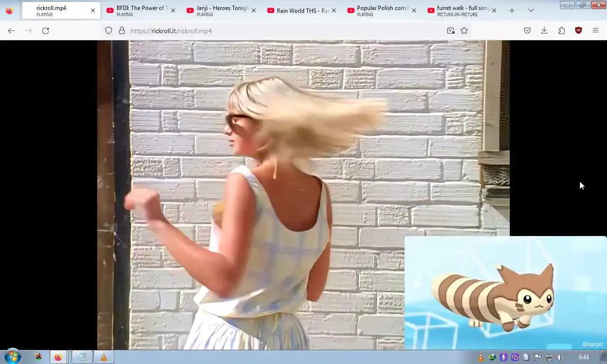This screenshot has height=364, width=607.
Task: Click the furret picture-in-picture window
Action: point(506,293)
